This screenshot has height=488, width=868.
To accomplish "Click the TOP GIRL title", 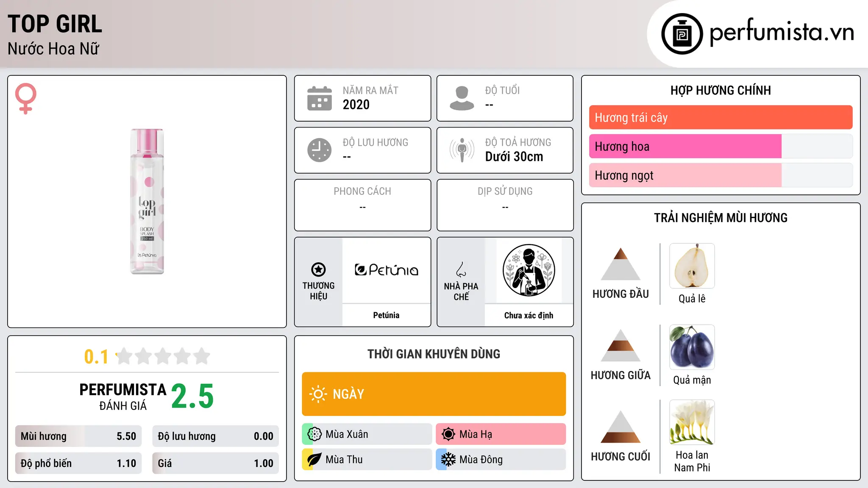I will pos(55,24).
